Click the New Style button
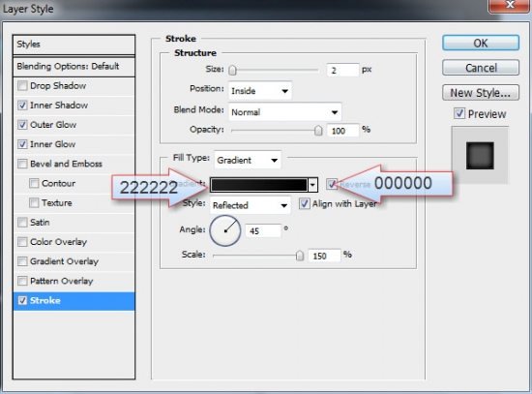The height and width of the screenshot is (394, 532). coord(481,93)
